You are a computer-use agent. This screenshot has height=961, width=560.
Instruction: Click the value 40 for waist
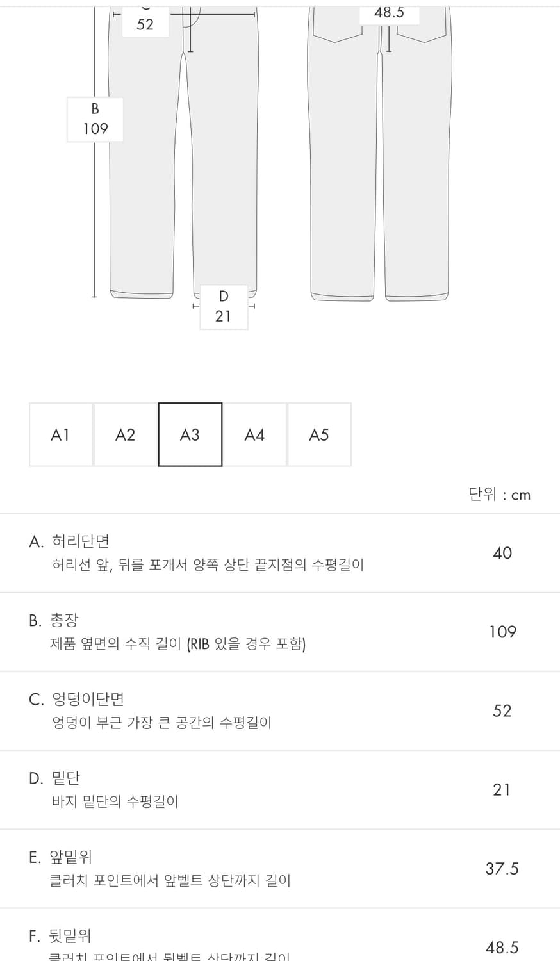(x=502, y=552)
